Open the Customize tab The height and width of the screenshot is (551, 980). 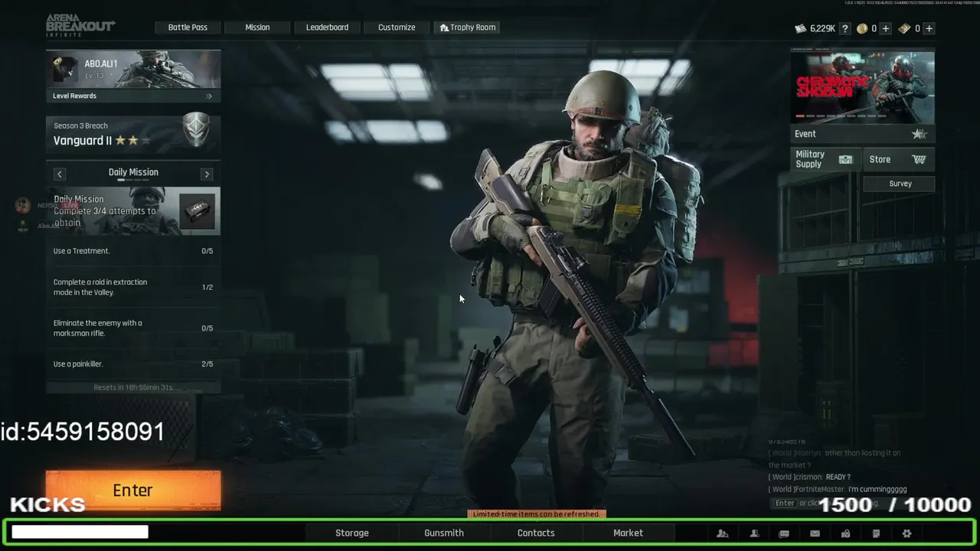(x=397, y=28)
